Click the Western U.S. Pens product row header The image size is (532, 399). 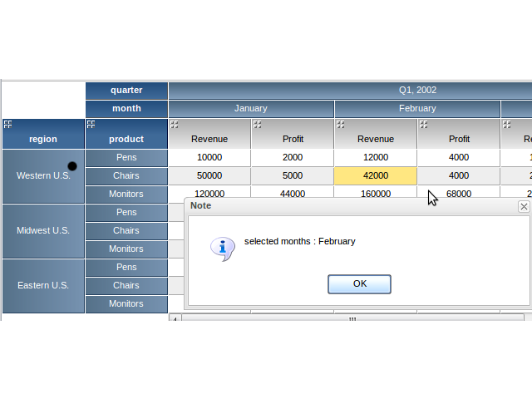pos(126,158)
